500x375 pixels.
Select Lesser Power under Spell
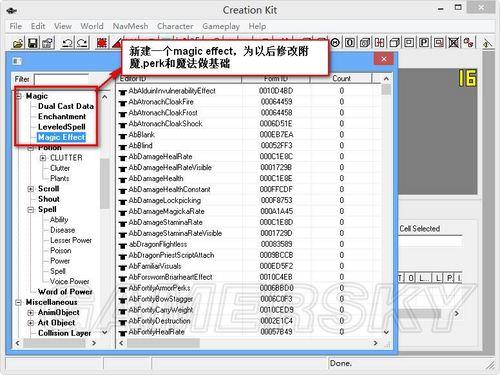[x=71, y=240]
